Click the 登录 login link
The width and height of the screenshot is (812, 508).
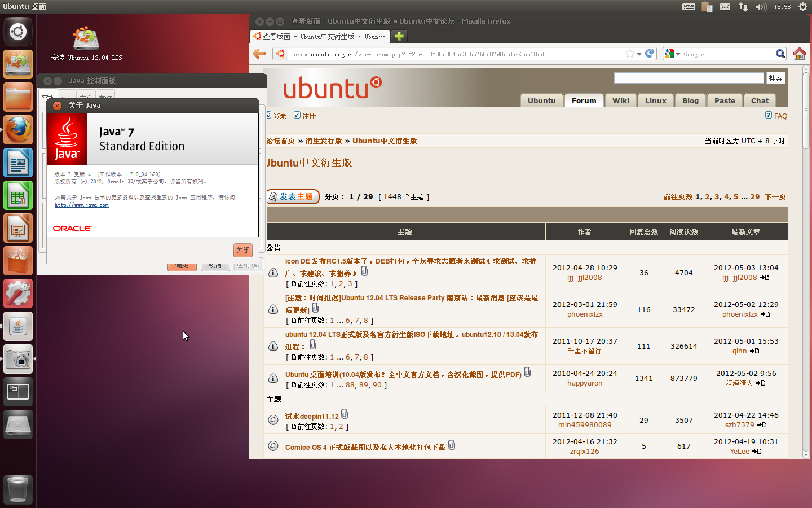(x=280, y=116)
